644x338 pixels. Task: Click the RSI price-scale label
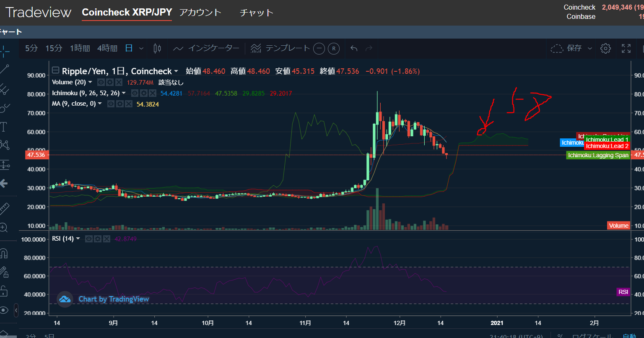pos(623,292)
